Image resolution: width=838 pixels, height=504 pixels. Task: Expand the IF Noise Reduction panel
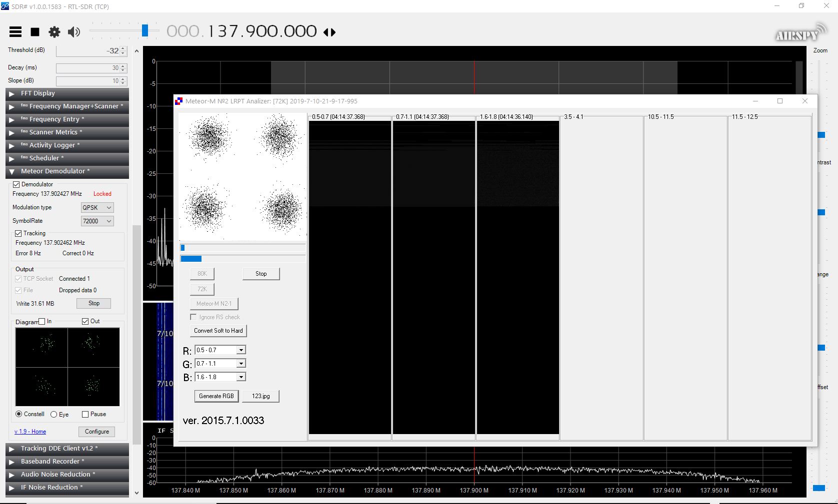[x=67, y=488]
